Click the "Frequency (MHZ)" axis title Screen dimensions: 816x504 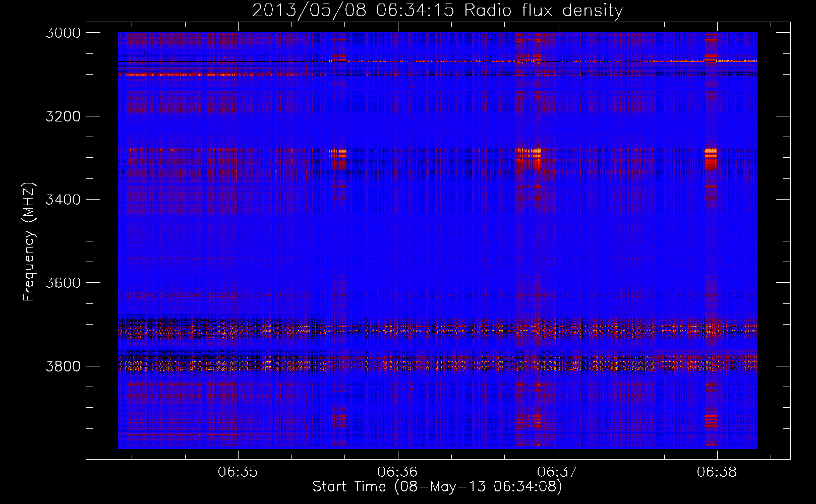click(x=29, y=242)
